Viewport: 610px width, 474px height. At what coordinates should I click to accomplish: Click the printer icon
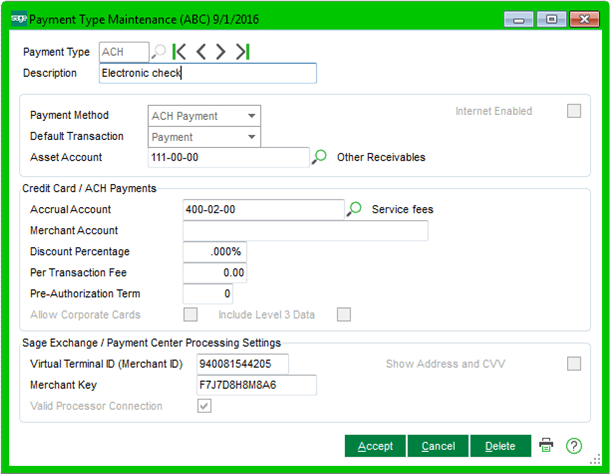tap(547, 446)
